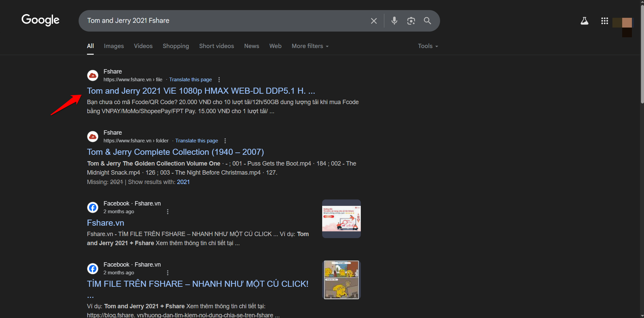Open Tom & Jerry Complete Collection link

tap(175, 152)
